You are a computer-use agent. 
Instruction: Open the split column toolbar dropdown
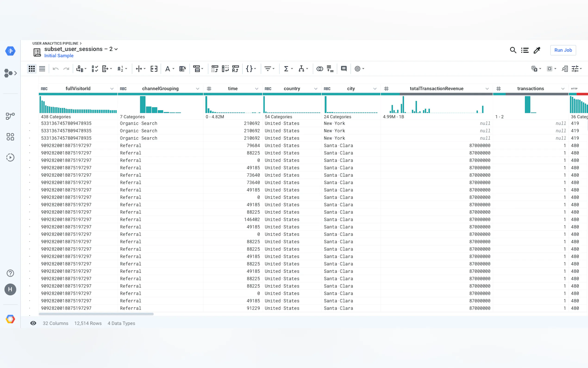click(x=141, y=69)
